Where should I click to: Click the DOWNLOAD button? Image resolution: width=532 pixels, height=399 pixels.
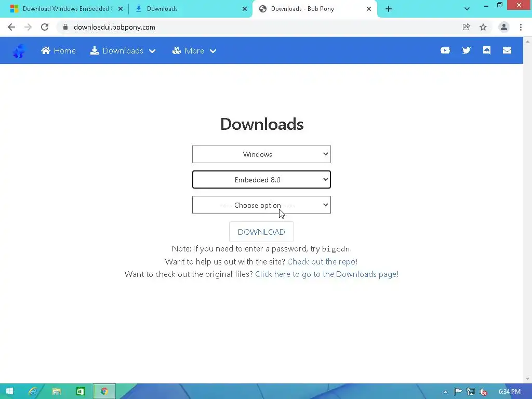point(261,232)
